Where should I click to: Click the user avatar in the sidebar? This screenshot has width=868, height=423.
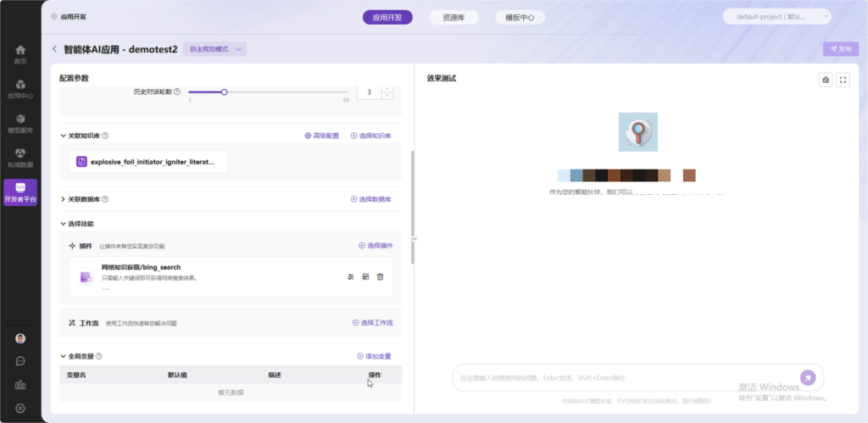tap(20, 339)
